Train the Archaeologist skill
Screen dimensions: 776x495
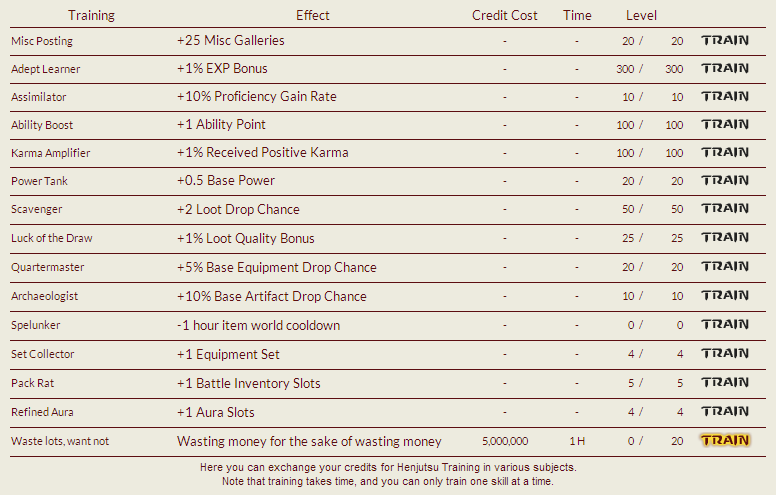[x=725, y=295]
